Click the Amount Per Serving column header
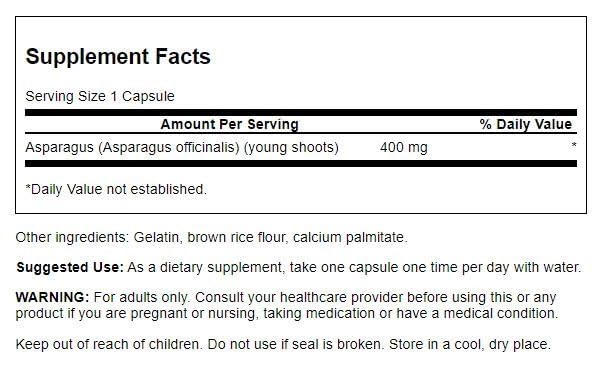Viewport: 600px width, 365px height. click(230, 124)
